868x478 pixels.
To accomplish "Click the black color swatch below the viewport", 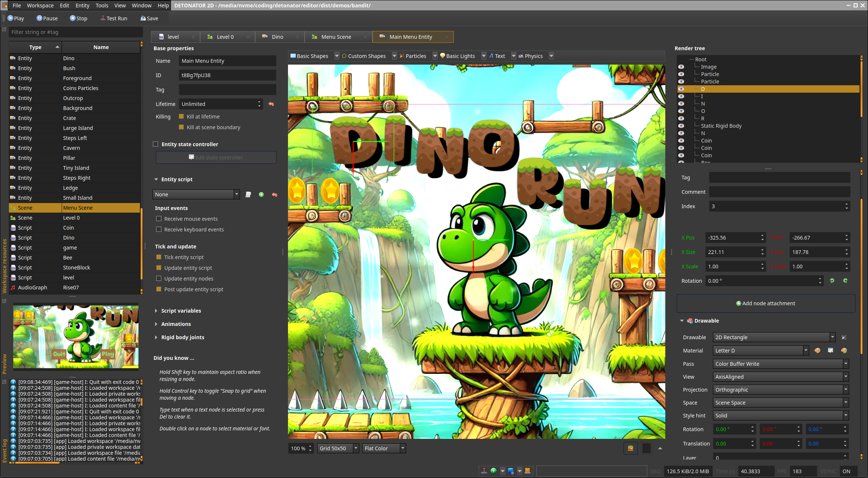I will tap(646, 448).
